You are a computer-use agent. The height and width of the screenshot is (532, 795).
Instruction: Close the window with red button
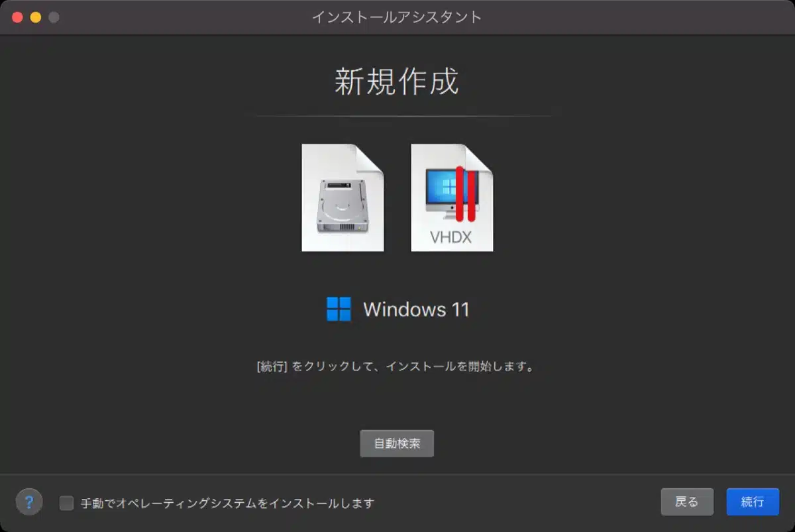17,17
